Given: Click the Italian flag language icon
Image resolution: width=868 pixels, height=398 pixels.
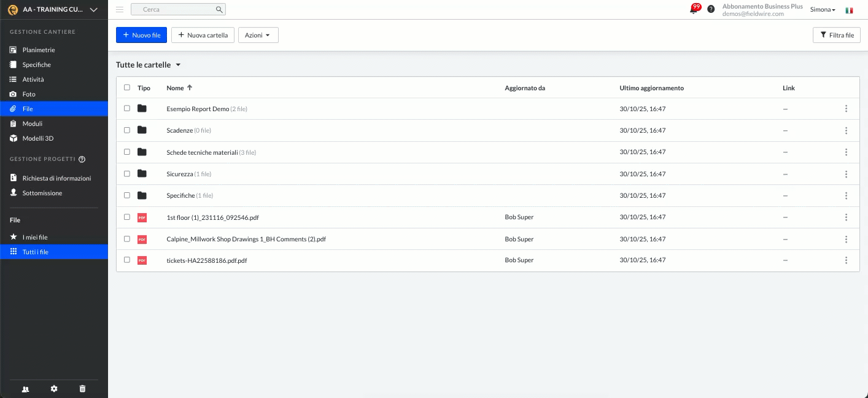Looking at the screenshot, I should click(x=849, y=10).
